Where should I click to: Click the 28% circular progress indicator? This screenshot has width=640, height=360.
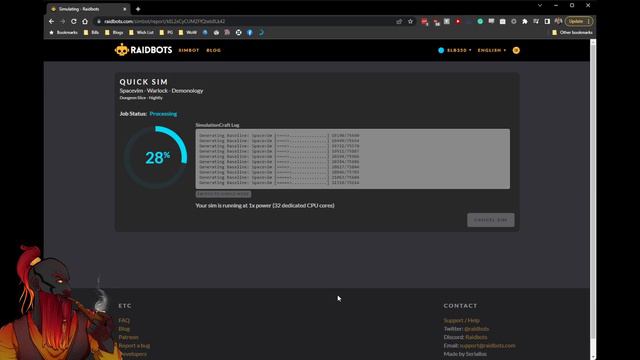pyautogui.click(x=156, y=158)
